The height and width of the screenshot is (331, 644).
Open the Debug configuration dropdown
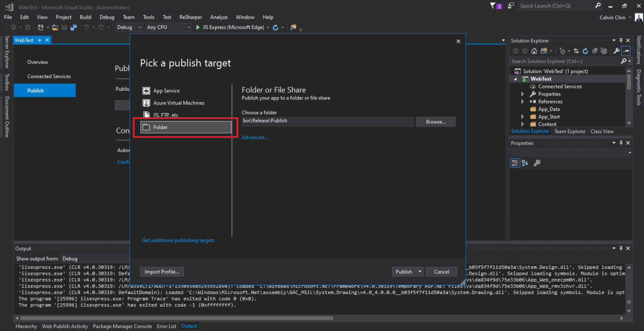tap(129, 27)
